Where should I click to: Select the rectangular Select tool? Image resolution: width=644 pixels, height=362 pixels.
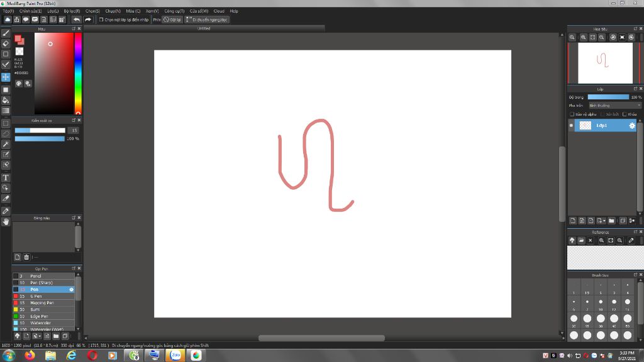click(6, 123)
